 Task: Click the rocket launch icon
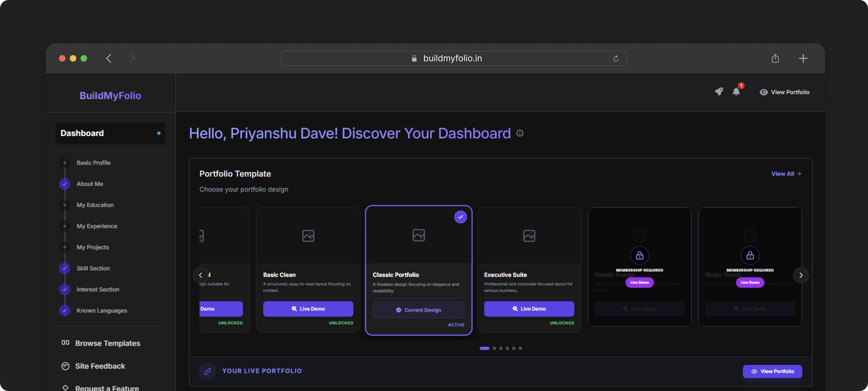coord(718,92)
